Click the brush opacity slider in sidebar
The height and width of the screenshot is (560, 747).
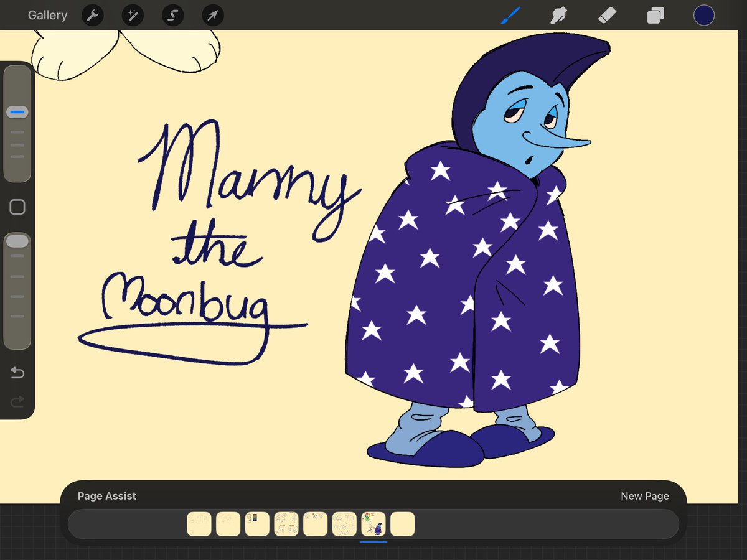click(17, 291)
